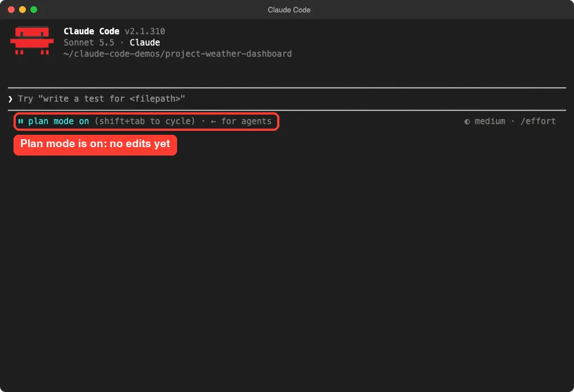The width and height of the screenshot is (574, 392).
Task: Focus the 'Try "write a test for <filepath>"' prompt
Action: (101, 99)
